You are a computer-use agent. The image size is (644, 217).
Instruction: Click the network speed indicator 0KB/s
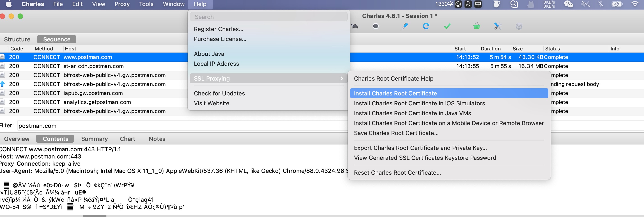pyautogui.click(x=549, y=4)
